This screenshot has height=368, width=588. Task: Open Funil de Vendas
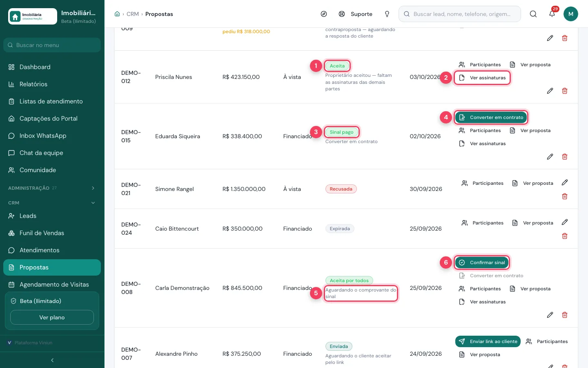point(52,233)
